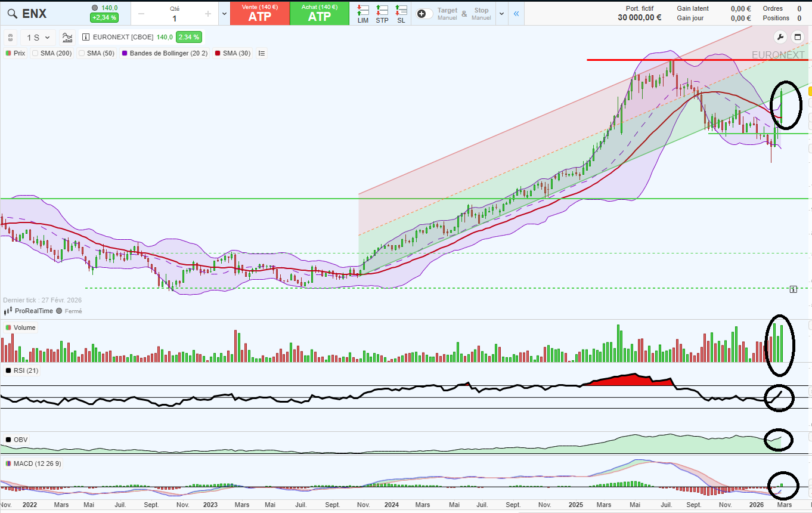Open chart settings wrench icon
Image resolution: width=812 pixels, height=513 pixels.
pos(780,37)
